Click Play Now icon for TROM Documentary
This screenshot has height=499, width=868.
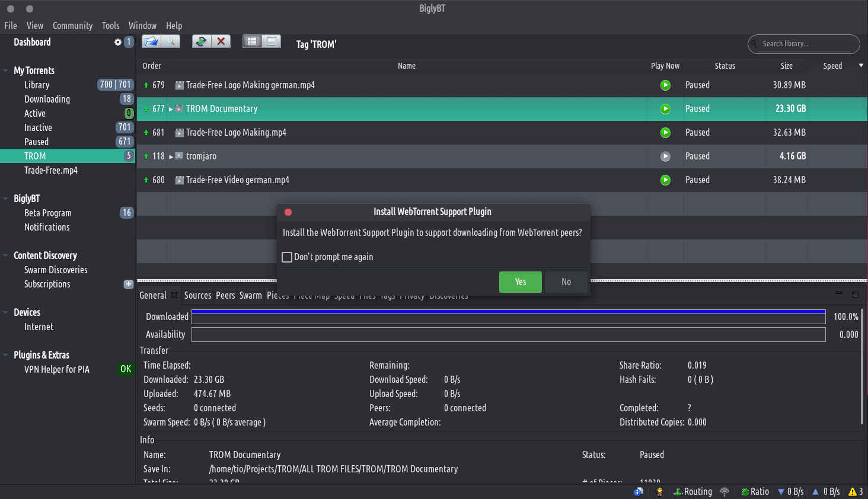click(665, 109)
